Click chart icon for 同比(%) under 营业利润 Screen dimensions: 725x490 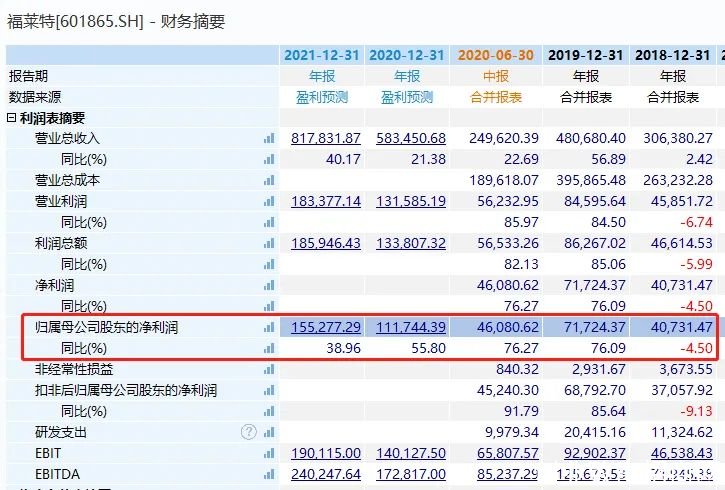click(x=269, y=222)
